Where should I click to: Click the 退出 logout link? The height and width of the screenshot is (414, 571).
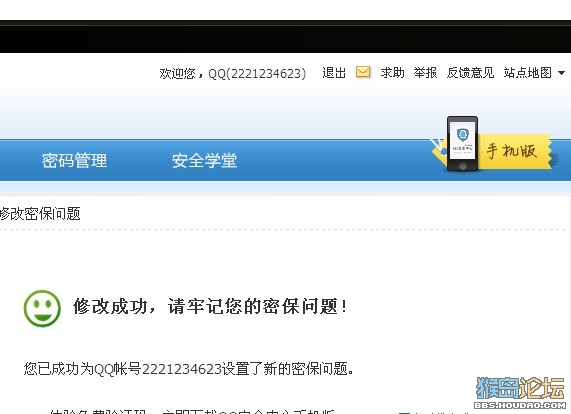pos(334,72)
